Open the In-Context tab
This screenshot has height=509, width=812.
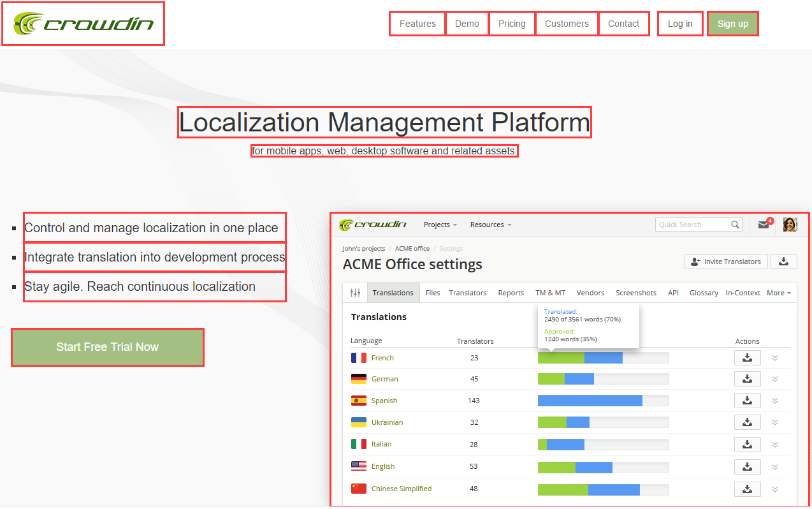[x=743, y=293]
